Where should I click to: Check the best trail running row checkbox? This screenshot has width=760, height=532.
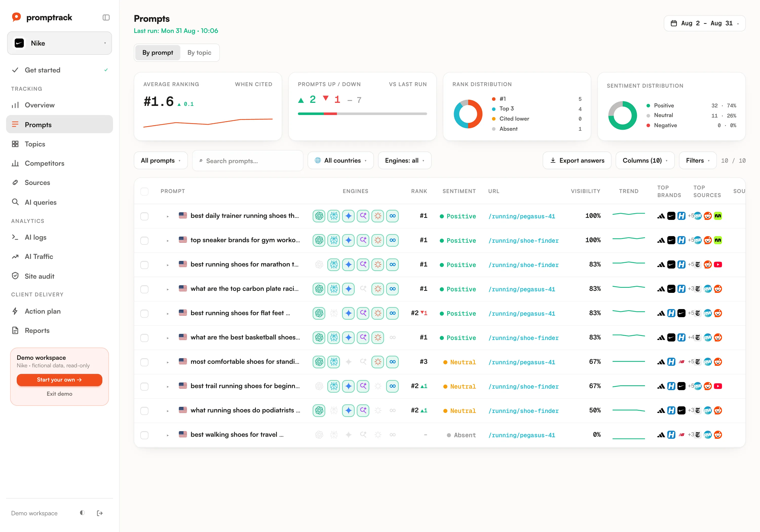(x=144, y=386)
